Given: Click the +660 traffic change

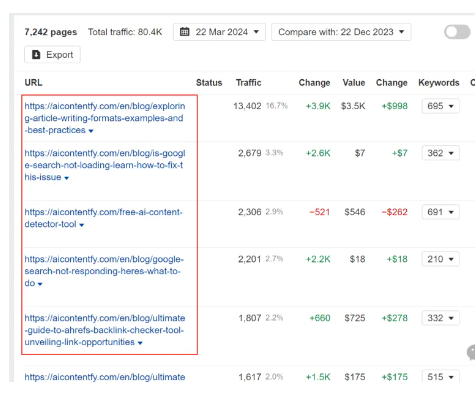Looking at the screenshot, I should [320, 318].
